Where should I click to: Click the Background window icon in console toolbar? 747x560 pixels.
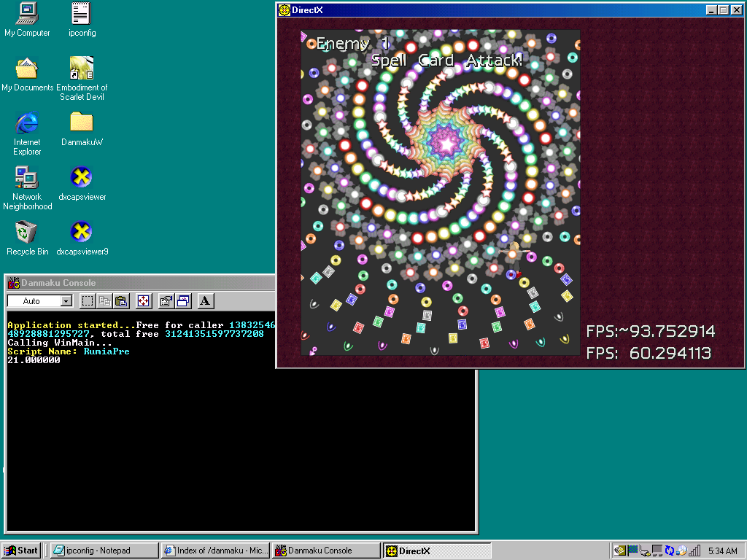(x=183, y=301)
